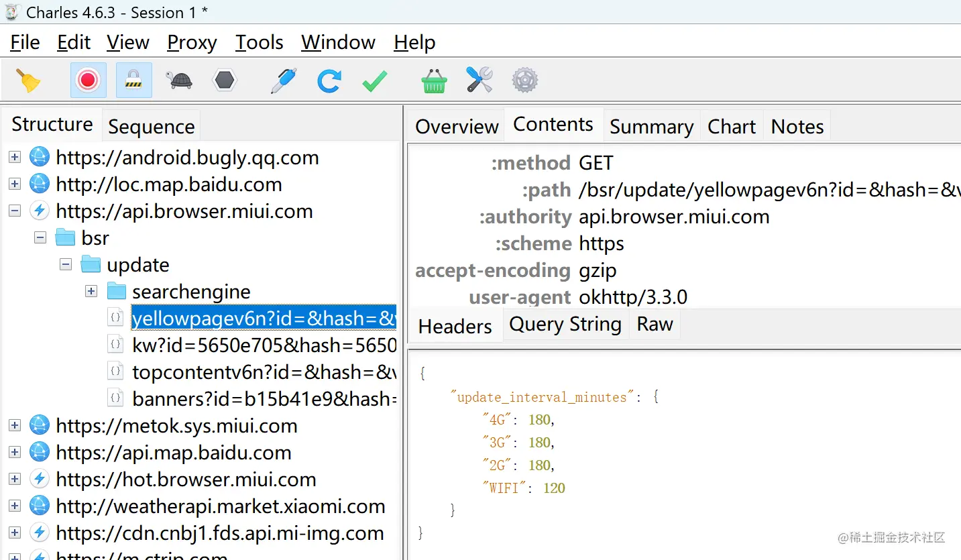The image size is (961, 560).
Task: Select the topcontentv6n request
Action: (264, 372)
